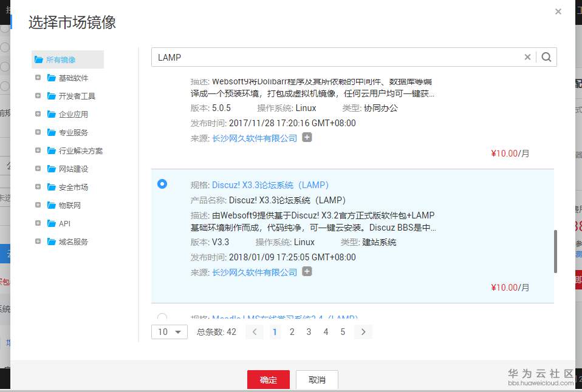582x392 pixels.
Task: Select 所有镜像 category
Action: click(67, 59)
